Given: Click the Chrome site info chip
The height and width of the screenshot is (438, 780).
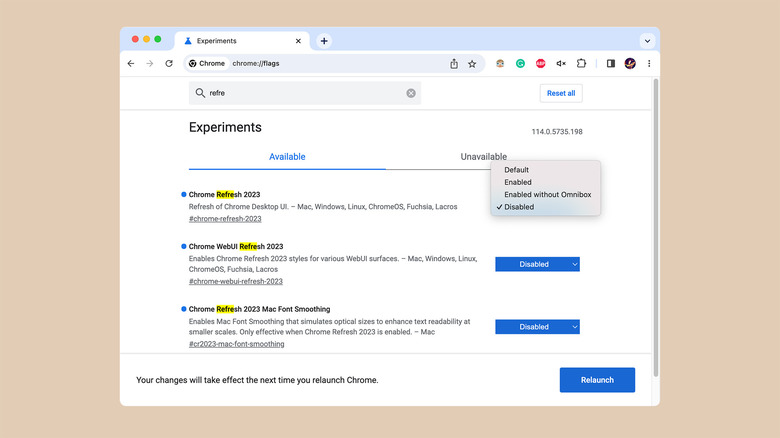Looking at the screenshot, I should pos(207,64).
